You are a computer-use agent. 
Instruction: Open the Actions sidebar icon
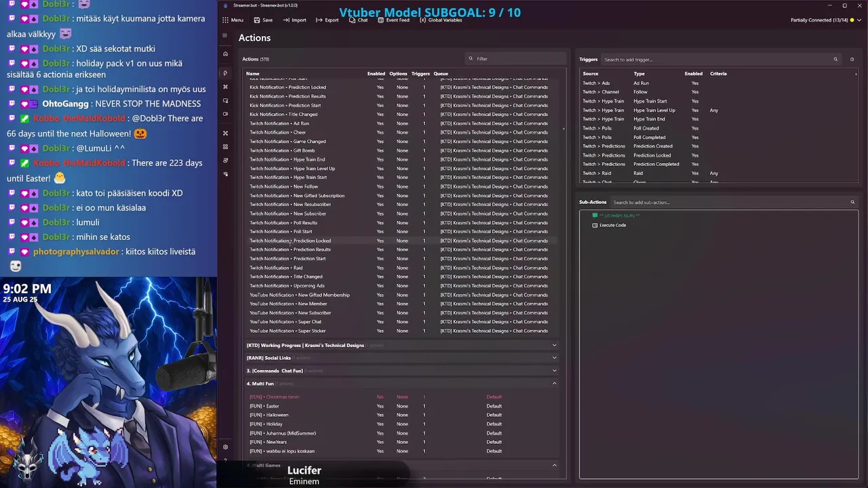pos(225,73)
